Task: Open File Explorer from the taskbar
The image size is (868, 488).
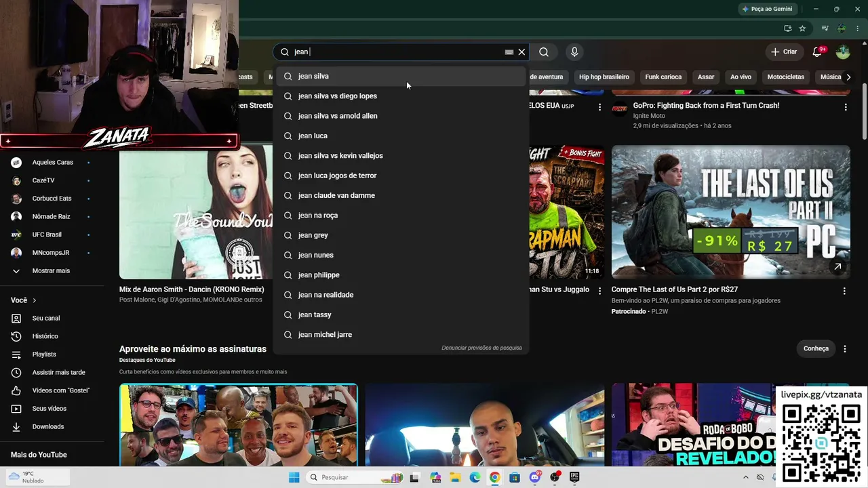Action: pos(455,477)
